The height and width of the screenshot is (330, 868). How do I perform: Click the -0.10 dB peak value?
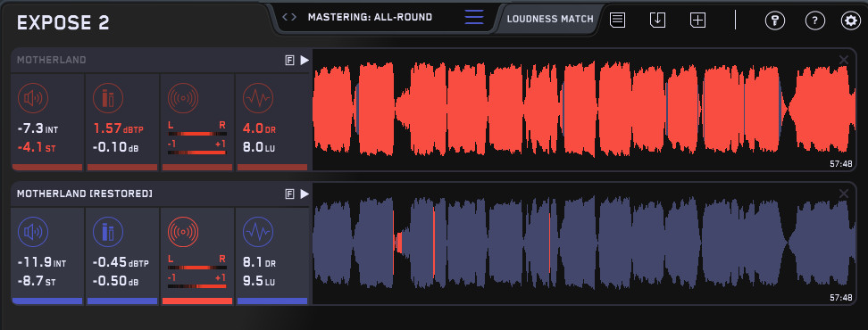coord(116,148)
